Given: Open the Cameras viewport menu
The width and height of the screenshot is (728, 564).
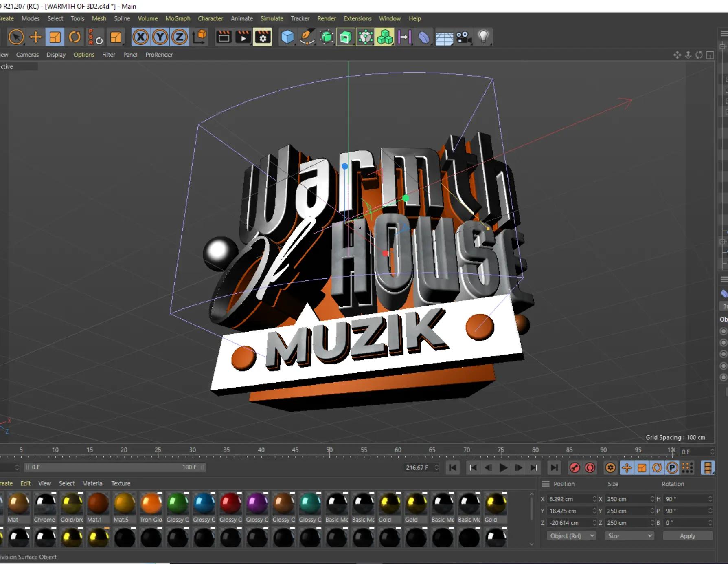Looking at the screenshot, I should 27,55.
